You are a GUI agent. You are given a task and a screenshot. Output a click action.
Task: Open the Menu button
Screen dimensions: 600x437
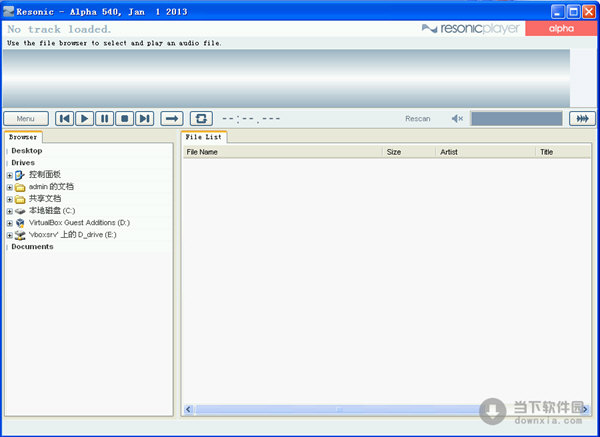(26, 119)
